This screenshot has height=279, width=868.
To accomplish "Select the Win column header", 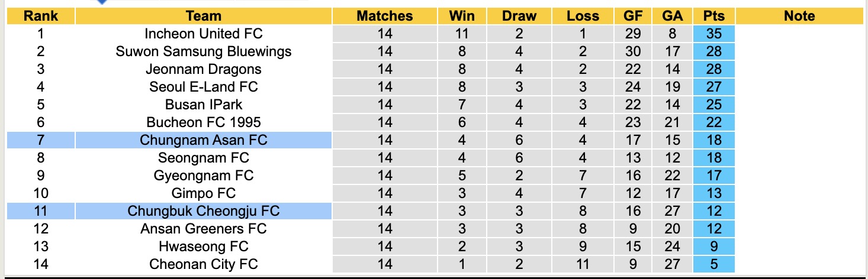I will (x=462, y=17).
